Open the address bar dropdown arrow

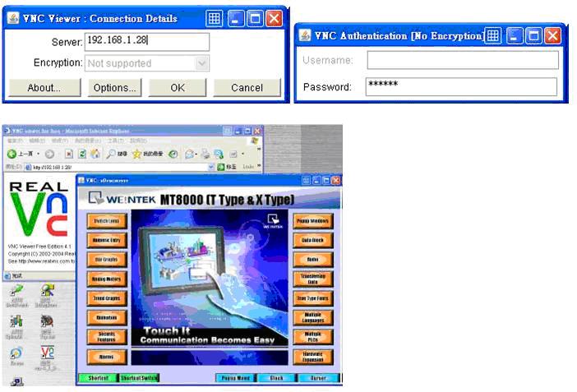[x=211, y=167]
